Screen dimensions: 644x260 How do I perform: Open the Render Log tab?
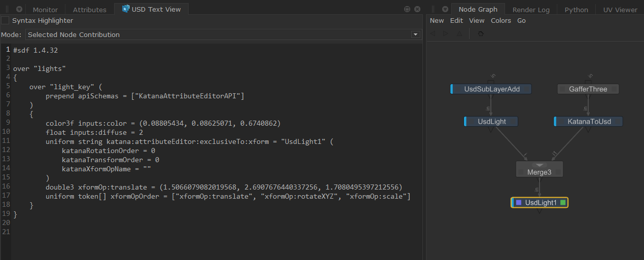pyautogui.click(x=531, y=10)
